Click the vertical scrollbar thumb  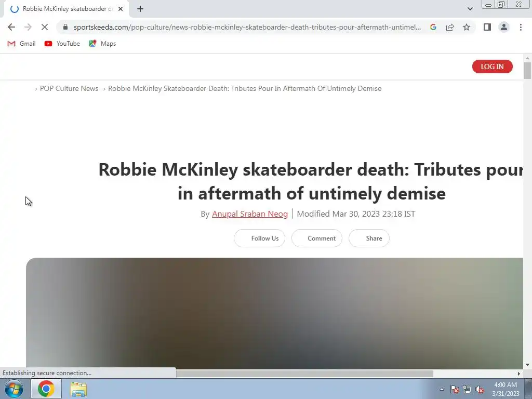click(527, 71)
